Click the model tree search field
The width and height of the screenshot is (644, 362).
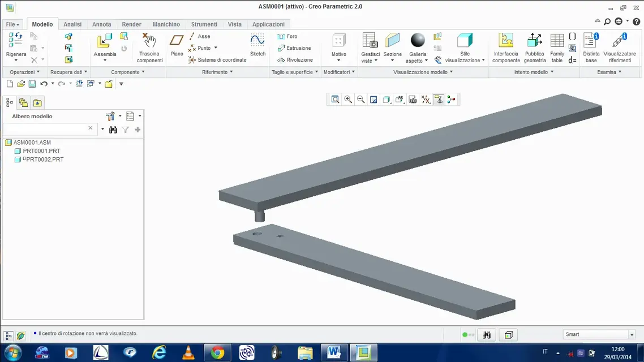(x=45, y=129)
